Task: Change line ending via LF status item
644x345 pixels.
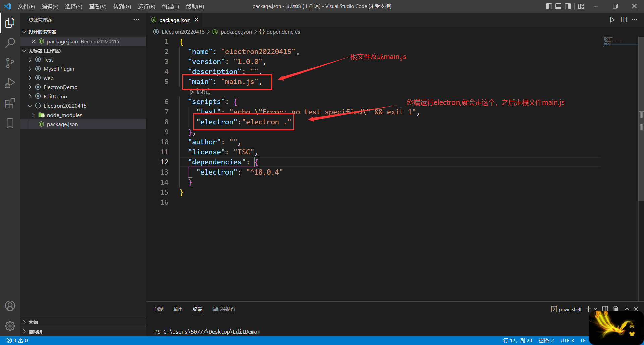Action: point(583,340)
